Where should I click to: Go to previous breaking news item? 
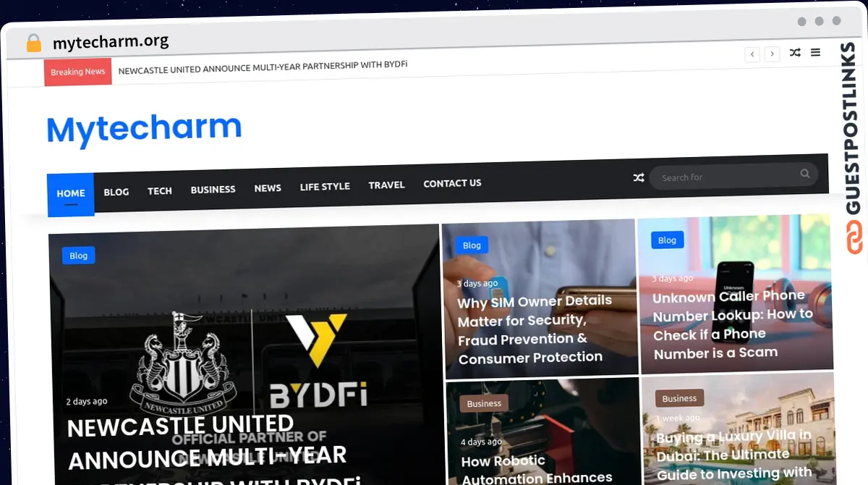pyautogui.click(x=752, y=54)
